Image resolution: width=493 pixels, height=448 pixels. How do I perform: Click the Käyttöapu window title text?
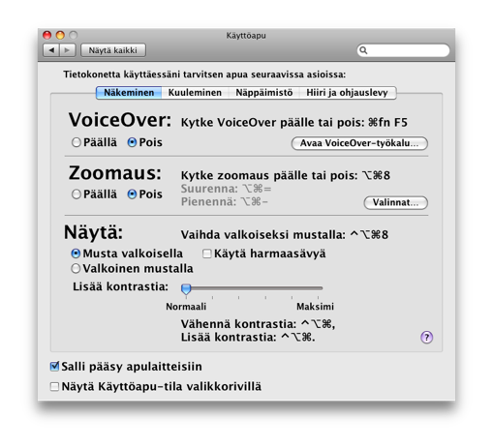pos(246,36)
